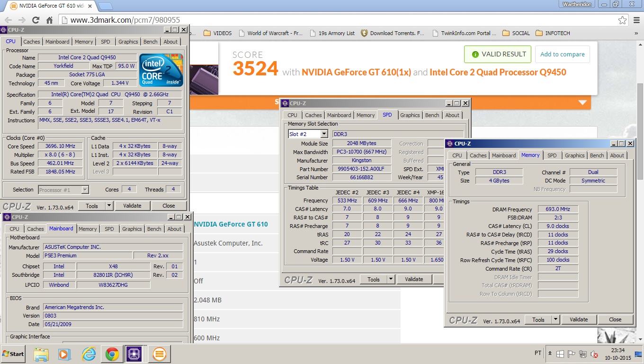Select SPD tab in Memory CPU-Z window
Screen dimensions: 644x364
coord(552,155)
